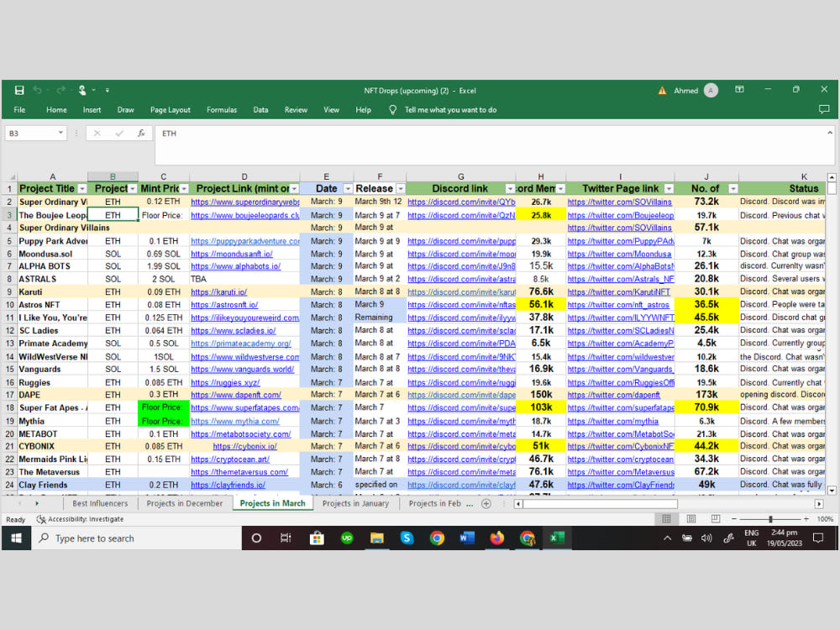Click the Tell me lightbulb icon

[392, 110]
